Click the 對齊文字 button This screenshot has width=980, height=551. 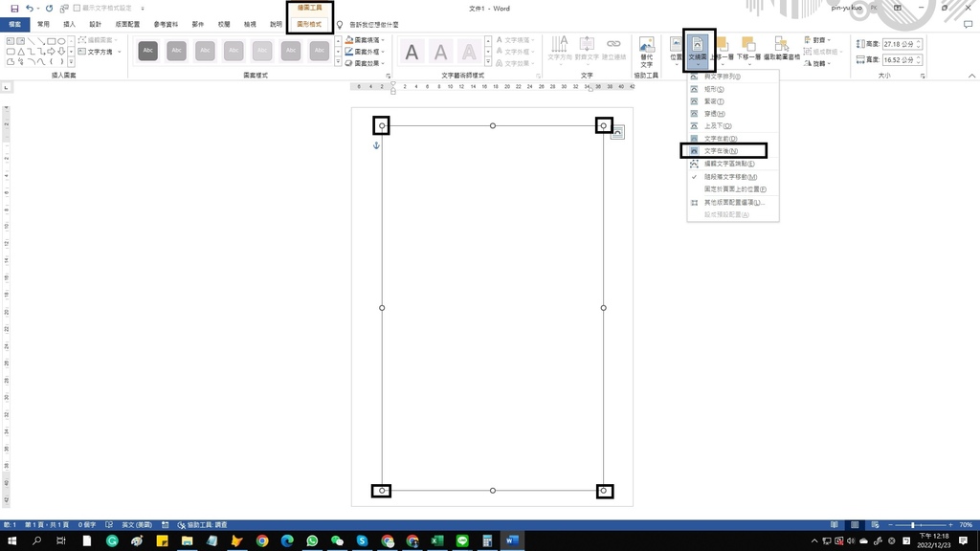tap(587, 49)
